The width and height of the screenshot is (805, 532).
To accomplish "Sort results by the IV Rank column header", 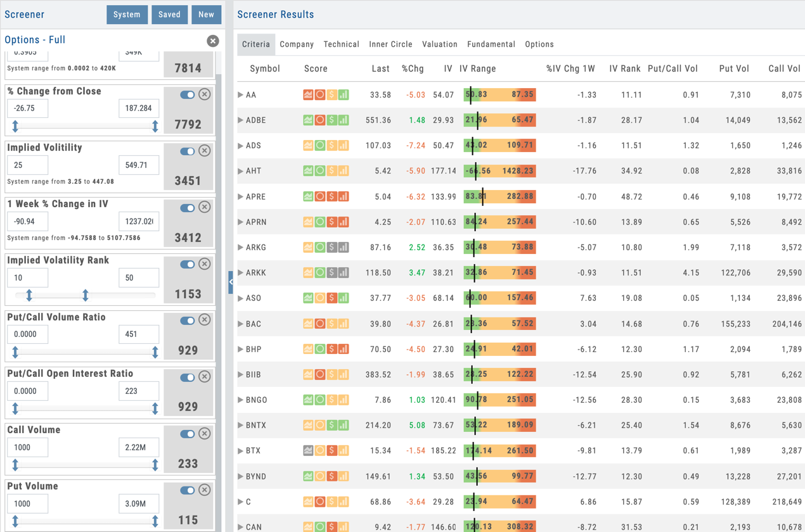I will pyautogui.click(x=625, y=68).
